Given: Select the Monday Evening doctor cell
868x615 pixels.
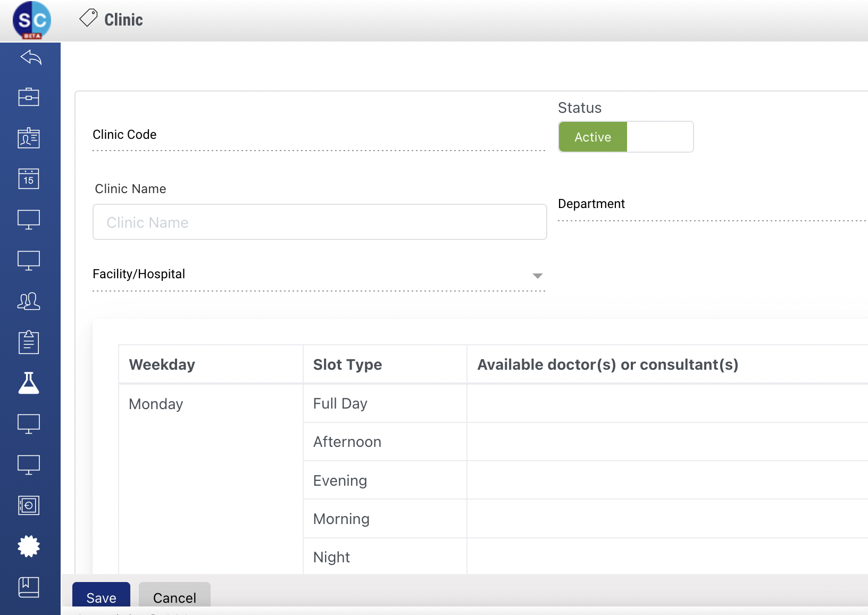Looking at the screenshot, I should coord(667,480).
